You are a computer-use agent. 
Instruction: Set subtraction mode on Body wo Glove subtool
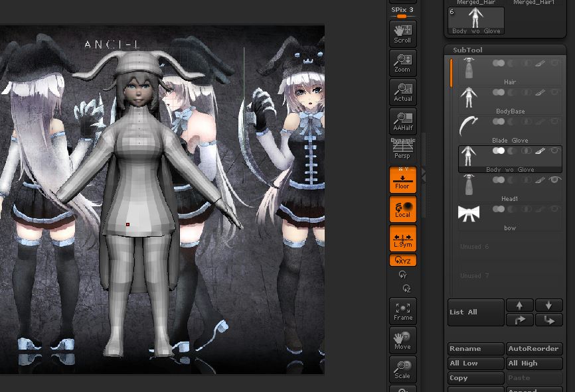coord(513,151)
